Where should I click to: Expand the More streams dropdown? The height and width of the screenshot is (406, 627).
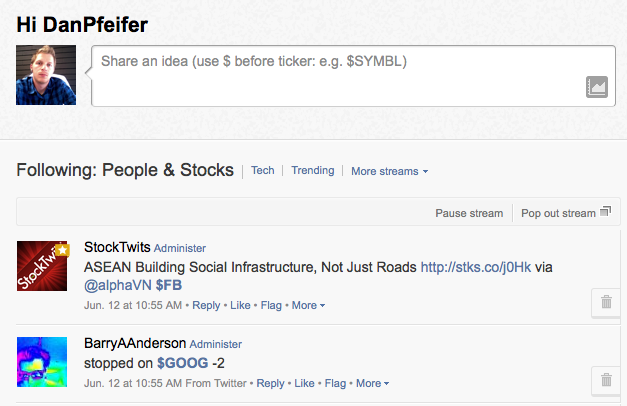[x=389, y=171]
